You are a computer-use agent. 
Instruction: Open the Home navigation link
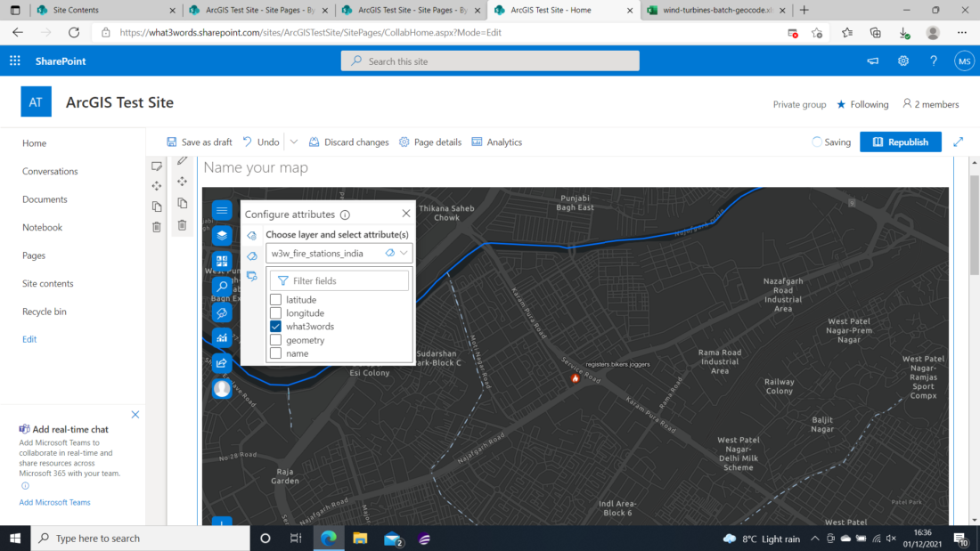(35, 143)
